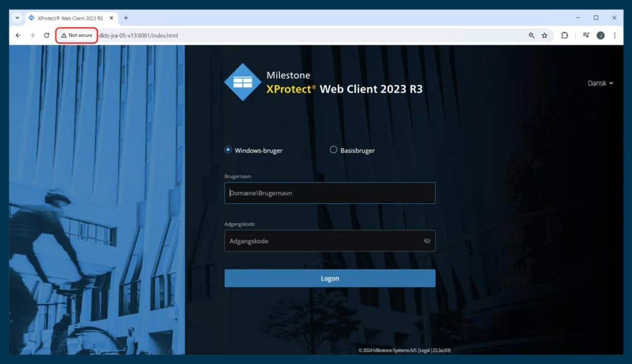
Task: Open the Chrome profile avatar icon
Action: pyautogui.click(x=600, y=36)
